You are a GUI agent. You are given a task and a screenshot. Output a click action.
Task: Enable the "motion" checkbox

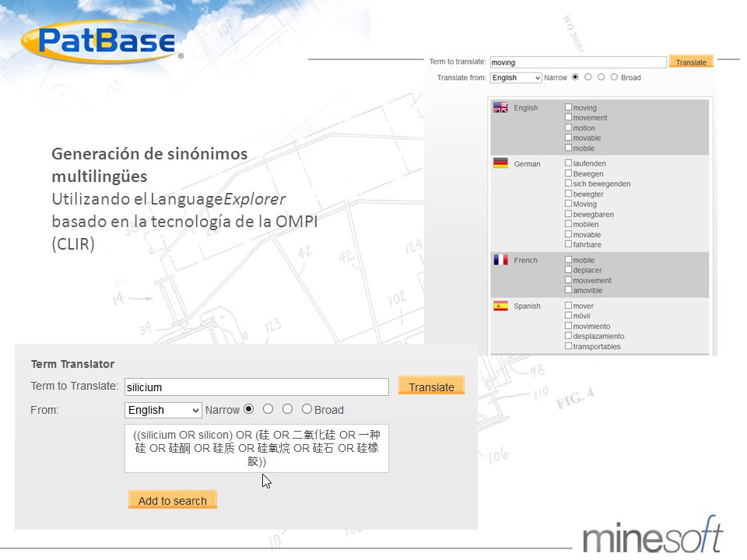(x=568, y=128)
